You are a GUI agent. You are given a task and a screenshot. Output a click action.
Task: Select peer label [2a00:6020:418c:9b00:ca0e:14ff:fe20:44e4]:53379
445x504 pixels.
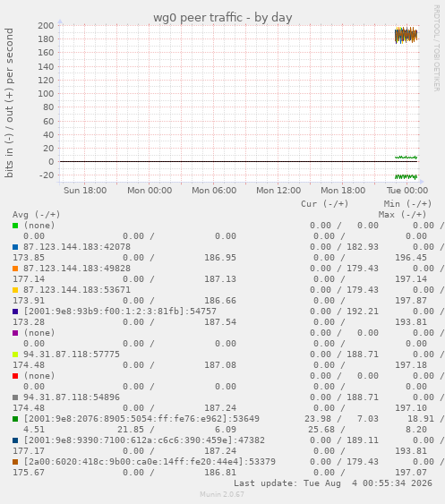tap(150, 462)
